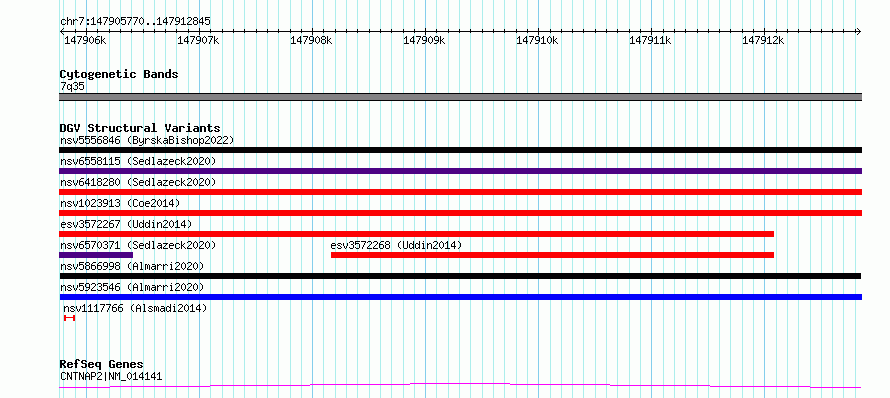Click the nsv1117766 (Alsmadi2014) label

click(x=135, y=308)
